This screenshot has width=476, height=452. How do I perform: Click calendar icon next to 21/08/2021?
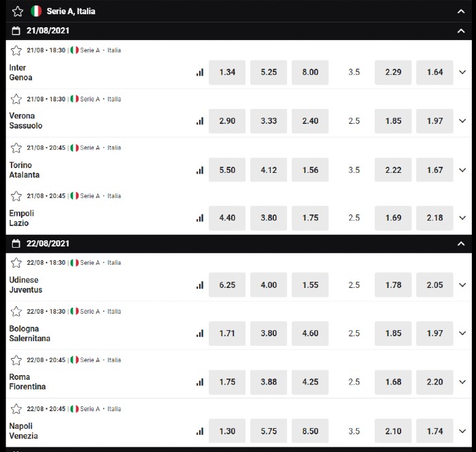16,31
